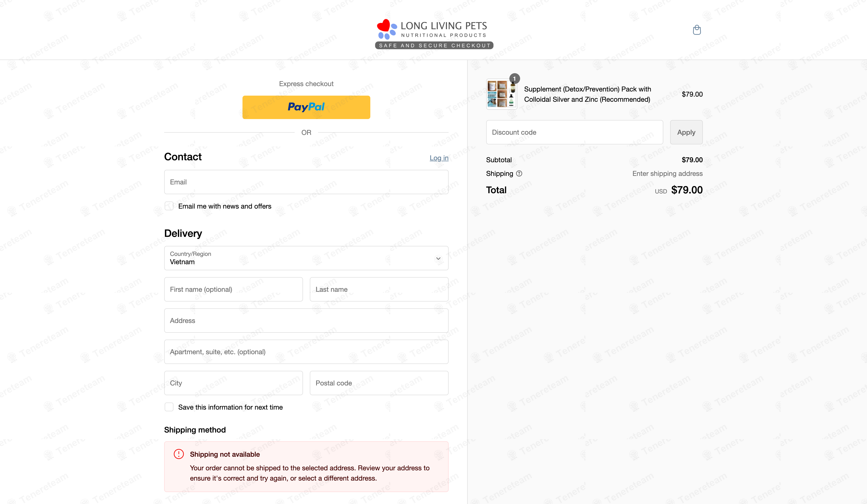Open the Country/Region dropdown
867x504 pixels.
click(306, 258)
